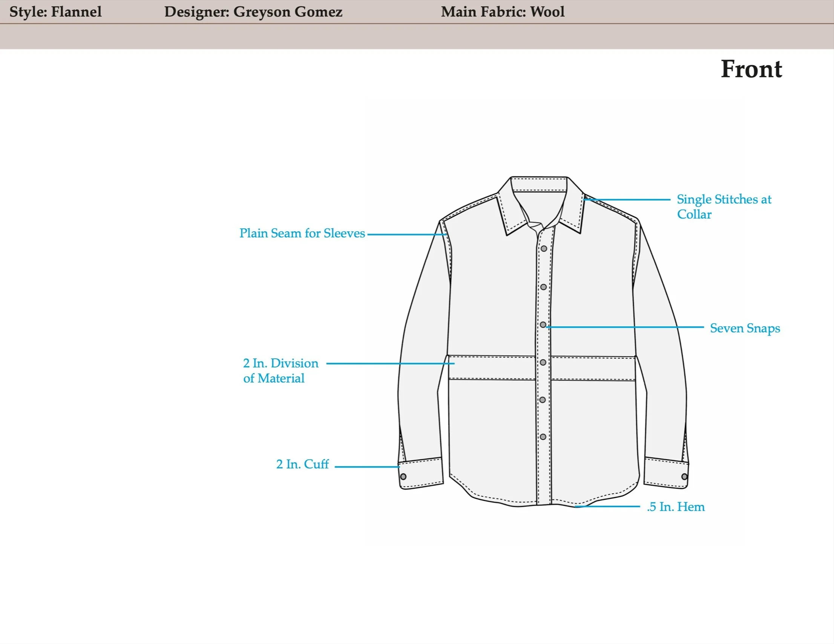Click the '.5 In. Hem' label
This screenshot has width=834, height=644.
point(676,507)
